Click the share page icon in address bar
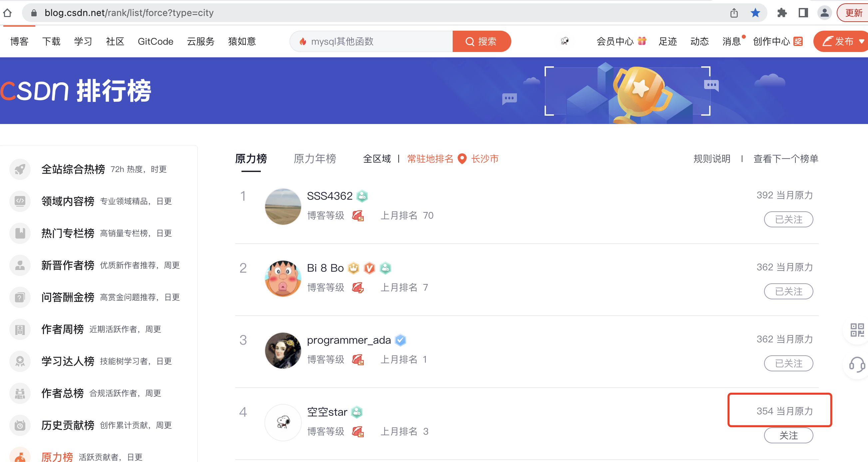Image resolution: width=868 pixels, height=462 pixels. point(734,13)
